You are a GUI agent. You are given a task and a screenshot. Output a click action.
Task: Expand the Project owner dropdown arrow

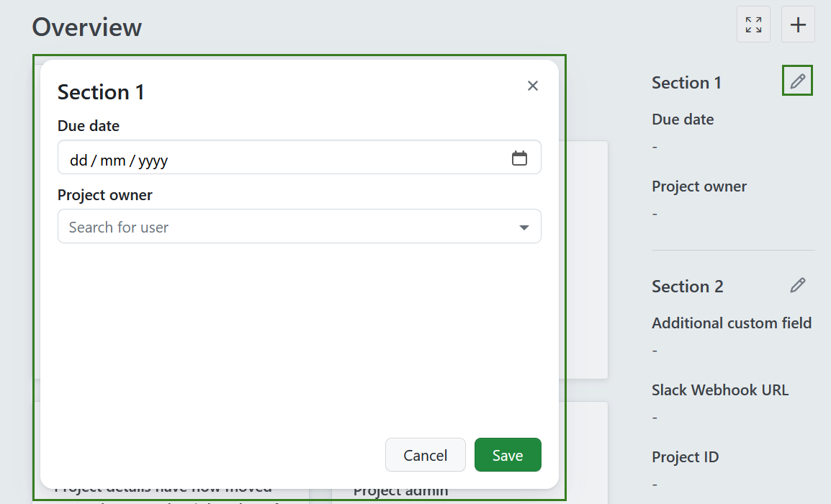[524, 228]
